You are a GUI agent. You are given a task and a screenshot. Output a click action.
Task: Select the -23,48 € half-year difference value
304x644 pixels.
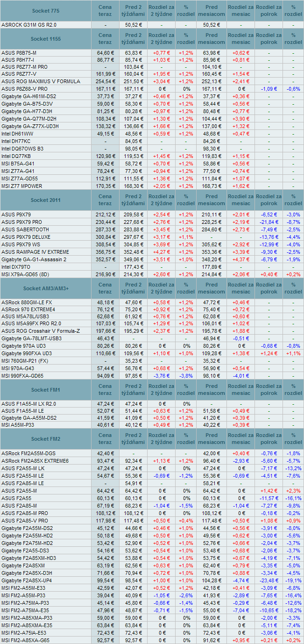[269, 580]
